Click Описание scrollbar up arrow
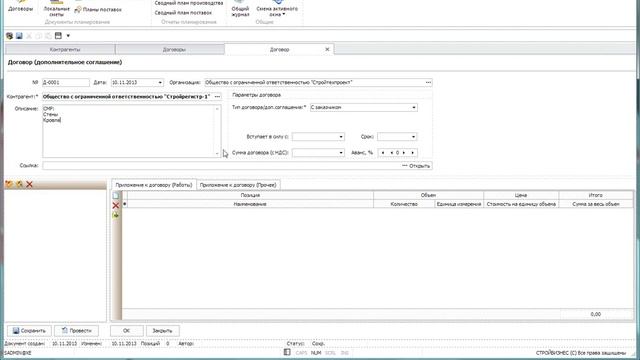 217,109
